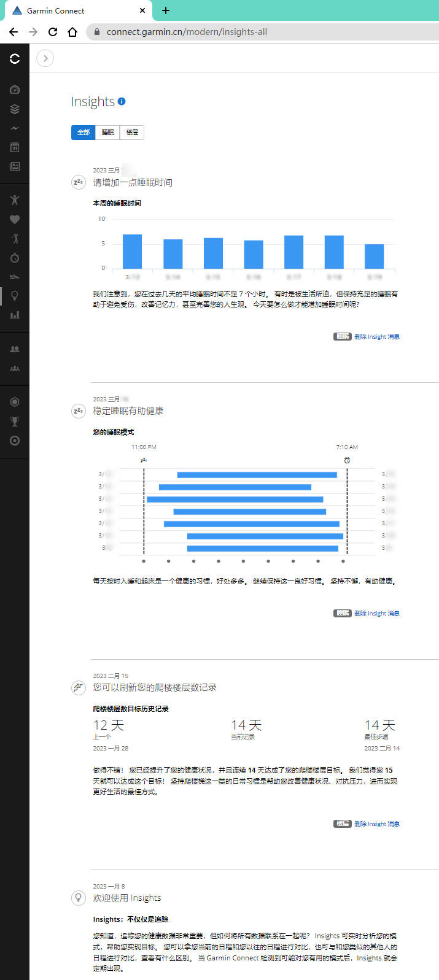Click the calendar icon in sidebar
This screenshot has width=439, height=980.
pos(15,147)
